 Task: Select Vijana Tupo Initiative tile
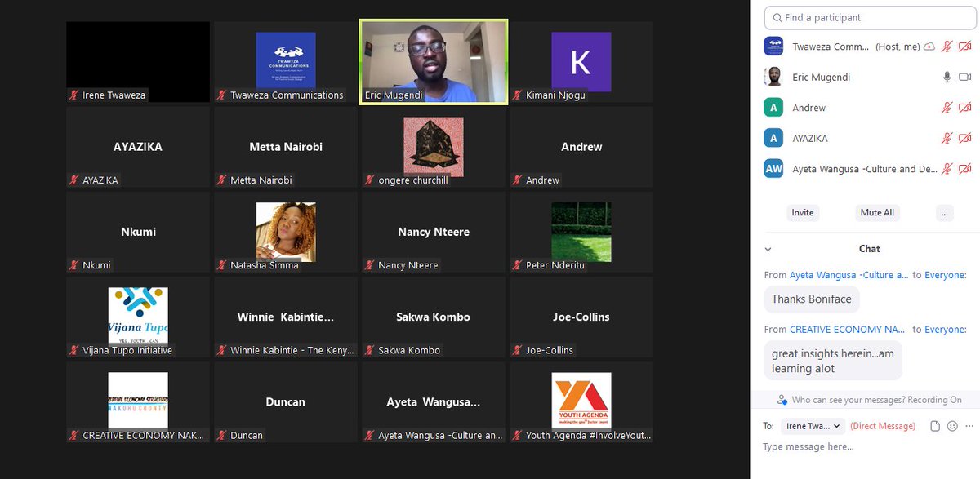pos(138,317)
